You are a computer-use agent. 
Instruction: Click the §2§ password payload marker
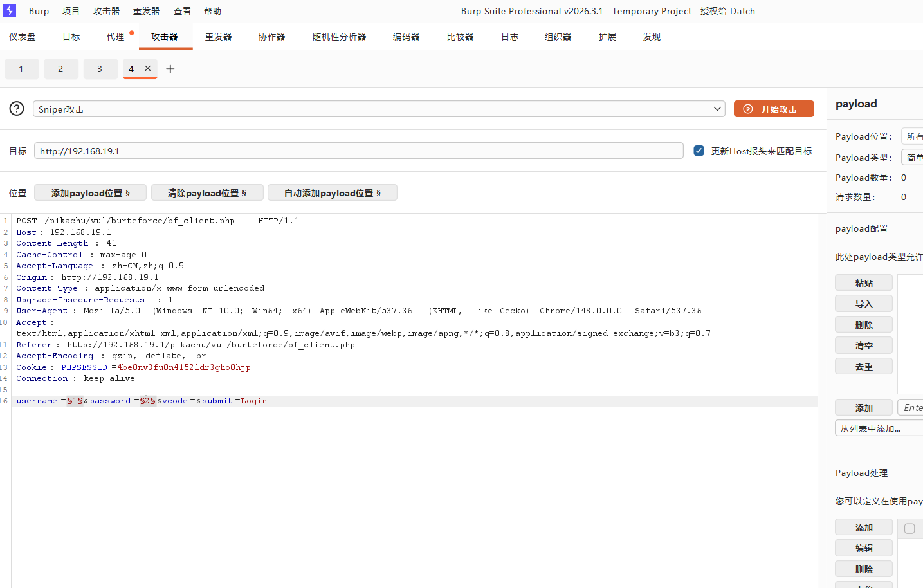147,401
